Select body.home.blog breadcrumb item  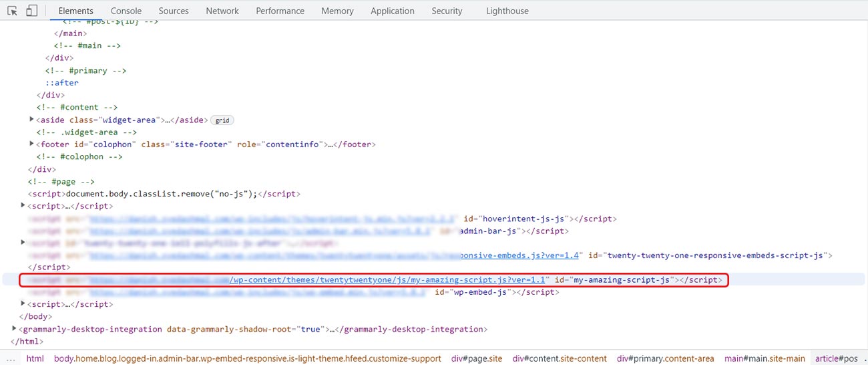click(248, 359)
